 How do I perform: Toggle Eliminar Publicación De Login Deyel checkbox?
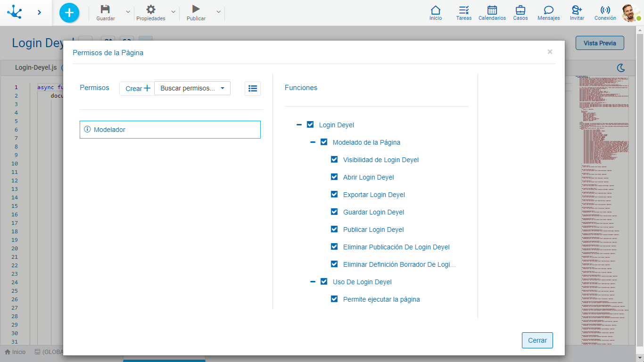coord(334,247)
